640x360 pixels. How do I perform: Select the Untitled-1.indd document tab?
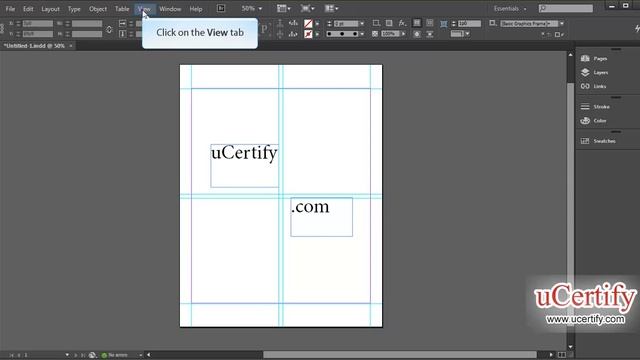point(34,46)
